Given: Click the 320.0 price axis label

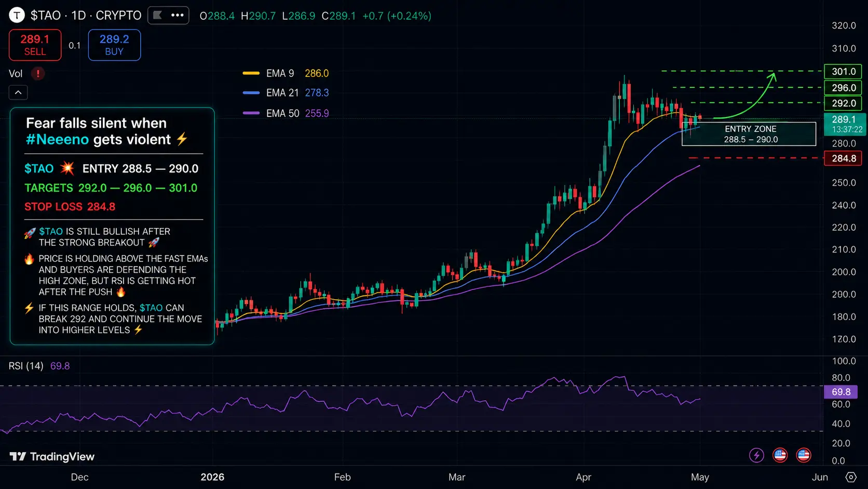Looking at the screenshot, I should [844, 25].
